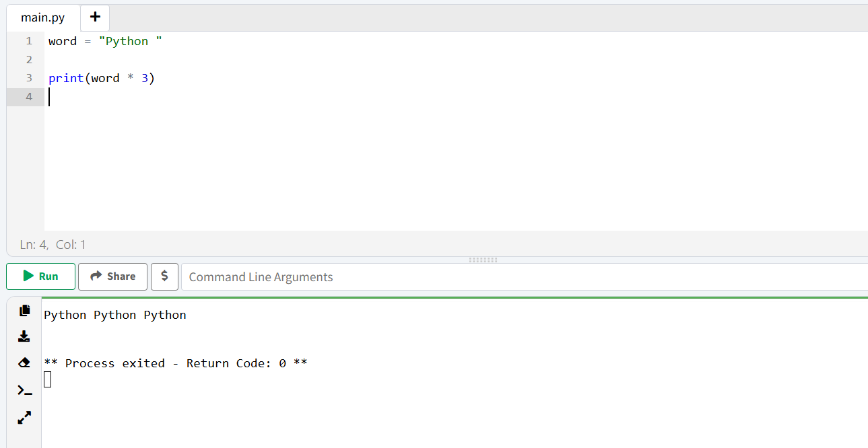Open a new file tab with plus
The height and width of the screenshot is (448, 868).
[x=94, y=17]
